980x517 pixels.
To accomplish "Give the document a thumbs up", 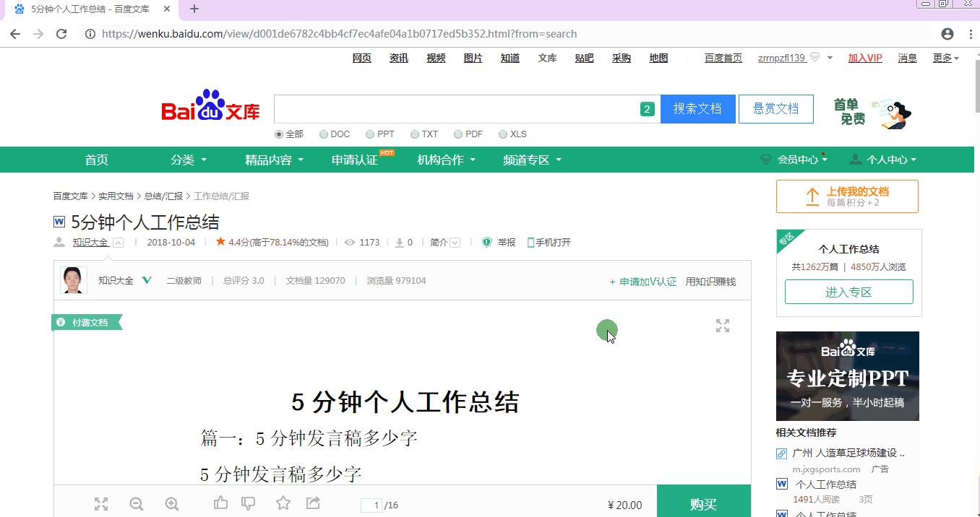I will 220,503.
